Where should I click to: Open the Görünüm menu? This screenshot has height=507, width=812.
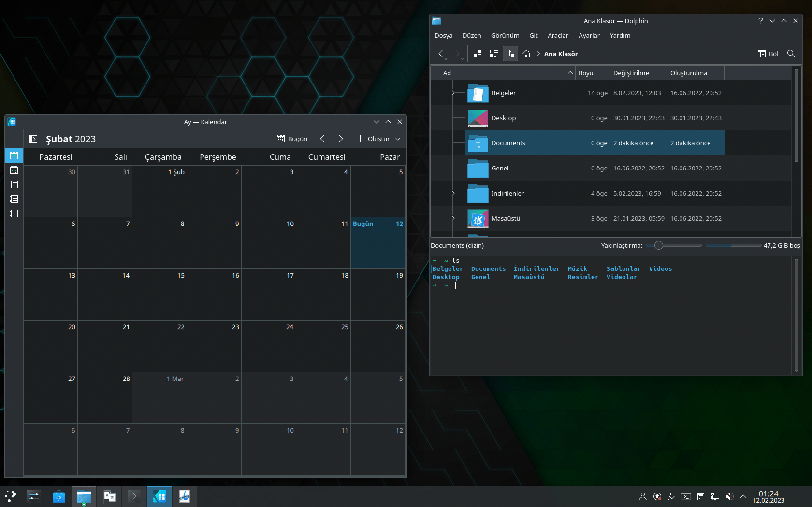pyautogui.click(x=505, y=35)
